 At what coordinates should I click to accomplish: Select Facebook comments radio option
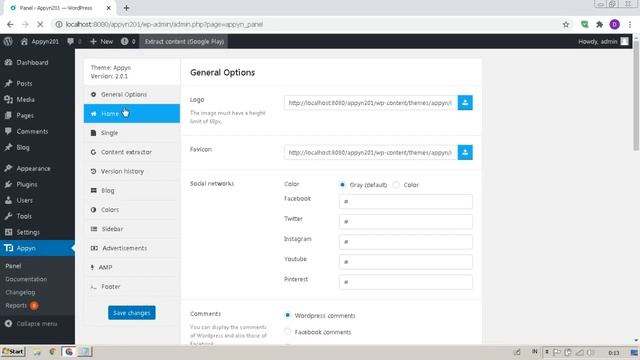click(288, 332)
